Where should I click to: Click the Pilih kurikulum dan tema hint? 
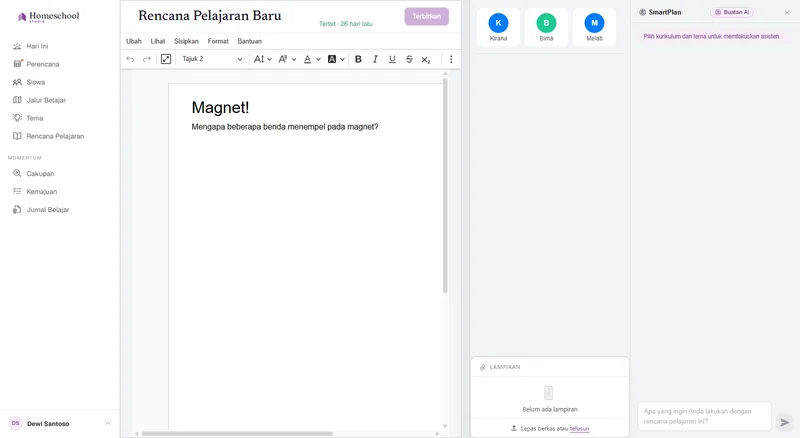711,37
